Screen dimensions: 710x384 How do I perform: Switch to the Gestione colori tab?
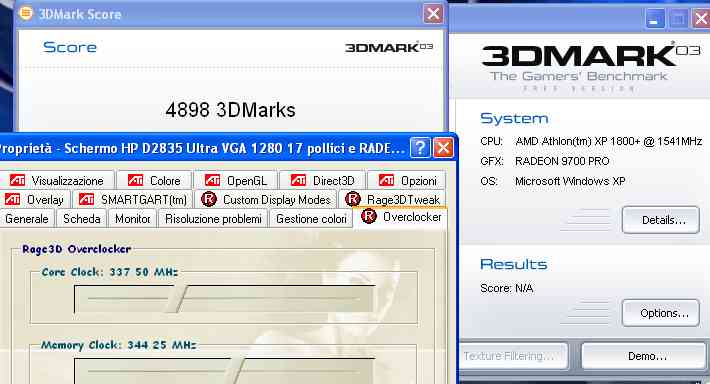(x=311, y=219)
